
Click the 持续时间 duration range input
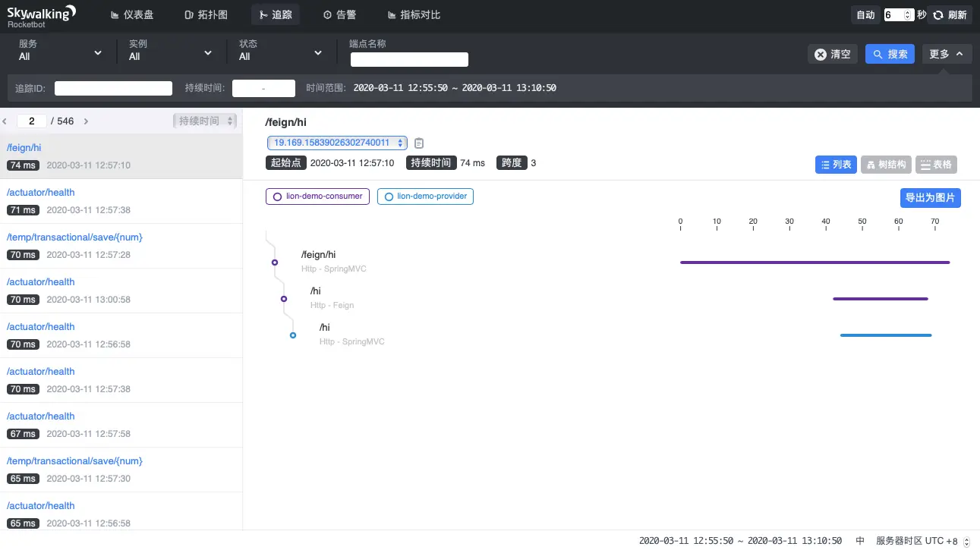(263, 88)
